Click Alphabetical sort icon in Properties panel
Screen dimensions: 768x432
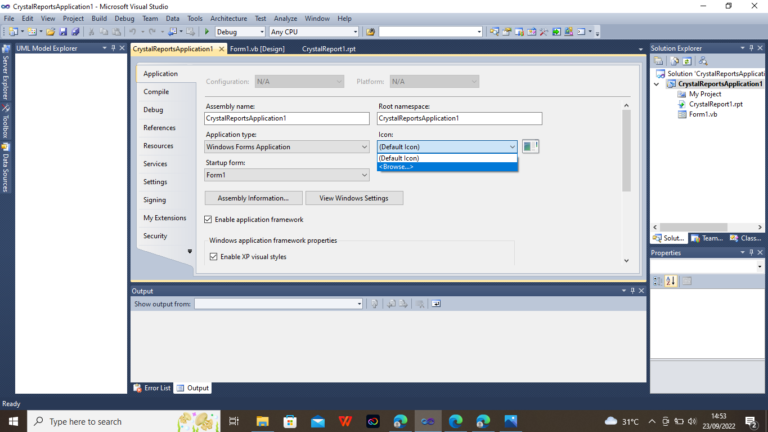(671, 281)
